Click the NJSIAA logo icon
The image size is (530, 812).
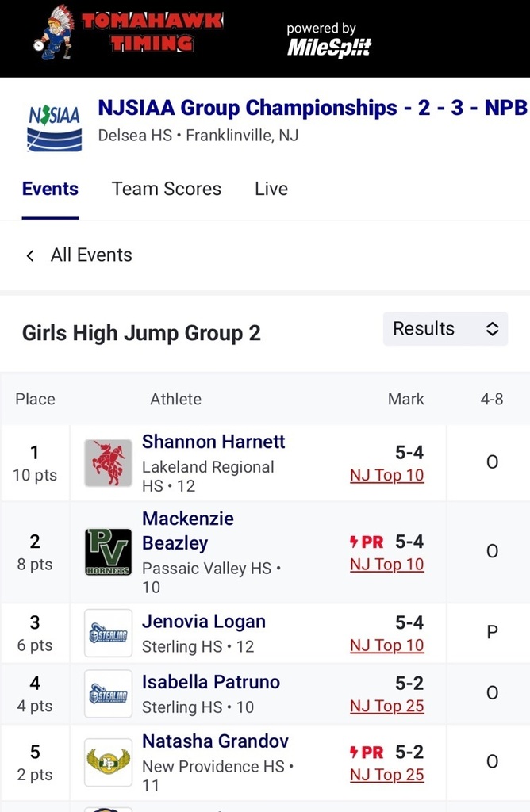pyautogui.click(x=54, y=127)
